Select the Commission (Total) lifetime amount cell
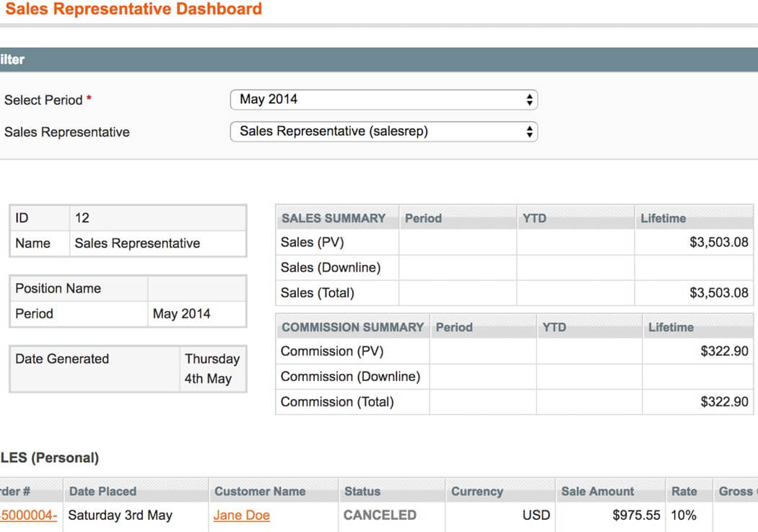The image size is (758, 532). coord(724,402)
